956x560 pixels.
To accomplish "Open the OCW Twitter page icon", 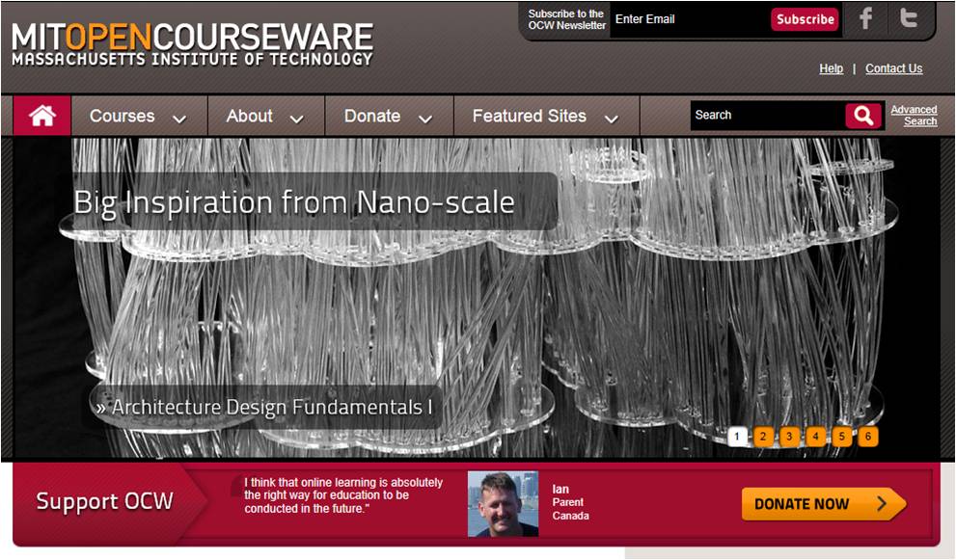I will pyautogui.click(x=909, y=18).
